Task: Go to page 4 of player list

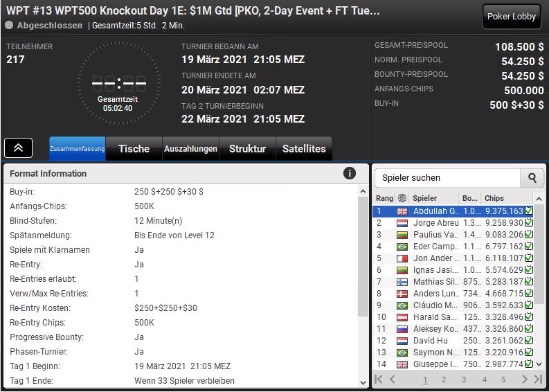Action: coord(485,380)
